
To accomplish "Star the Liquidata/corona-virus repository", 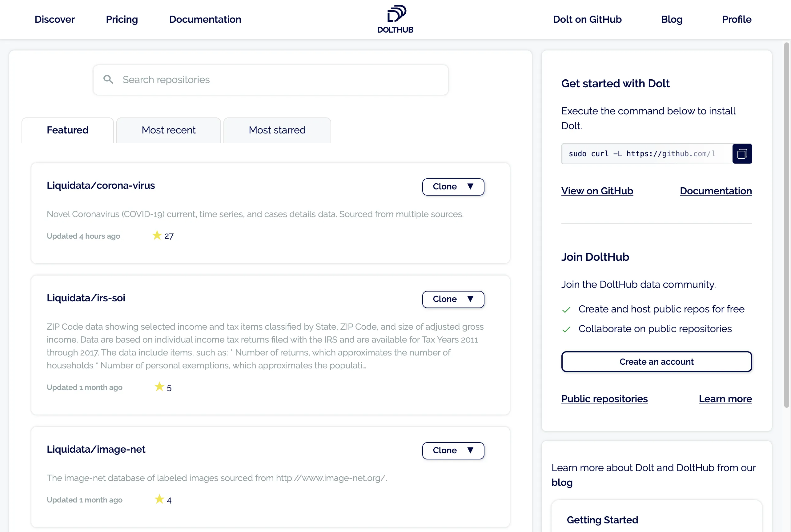I will point(157,236).
